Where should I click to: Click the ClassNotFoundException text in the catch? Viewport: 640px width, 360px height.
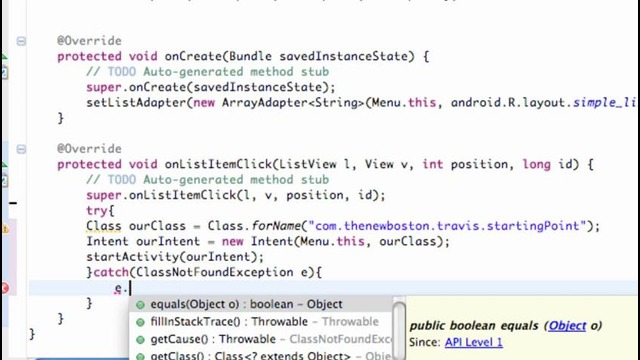click(x=215, y=272)
